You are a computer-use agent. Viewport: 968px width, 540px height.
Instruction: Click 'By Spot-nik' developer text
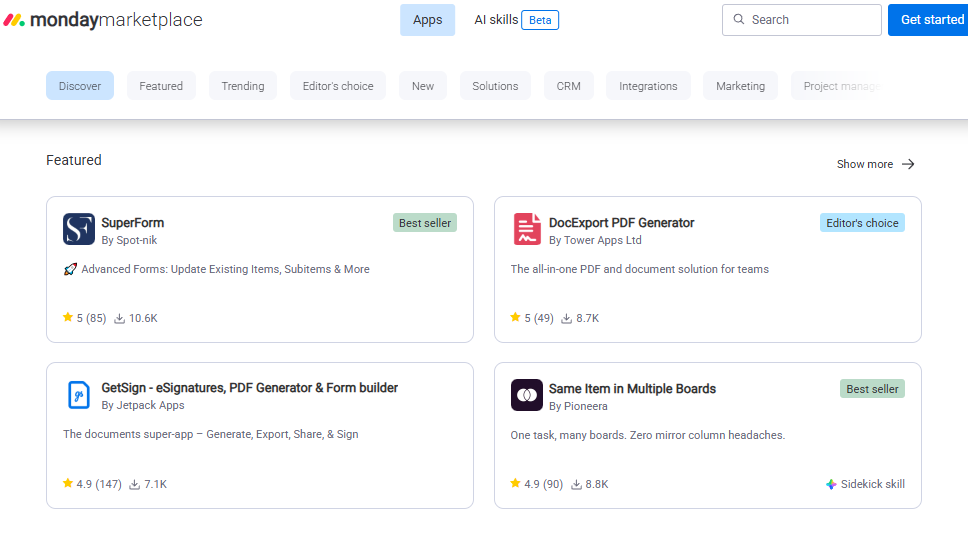[x=129, y=240]
